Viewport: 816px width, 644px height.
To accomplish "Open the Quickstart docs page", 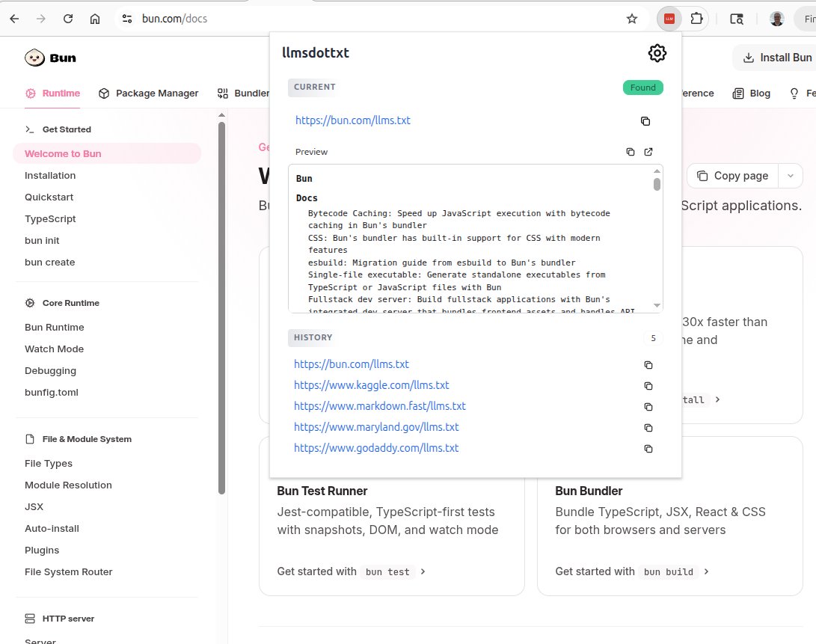I will (x=49, y=197).
